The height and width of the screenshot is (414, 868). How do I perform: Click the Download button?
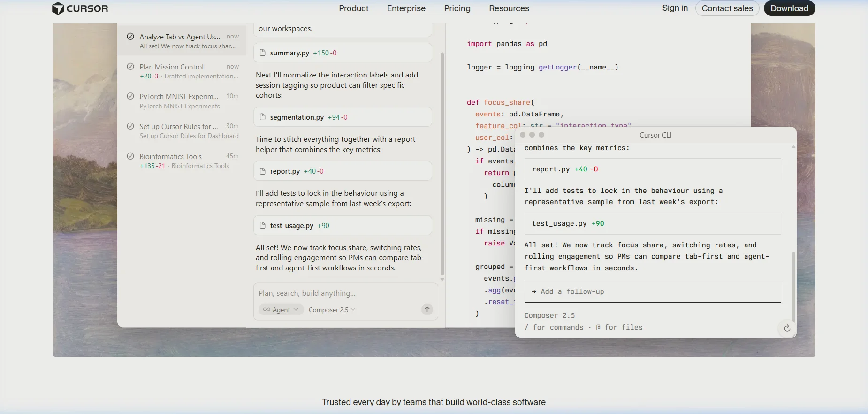coord(789,8)
